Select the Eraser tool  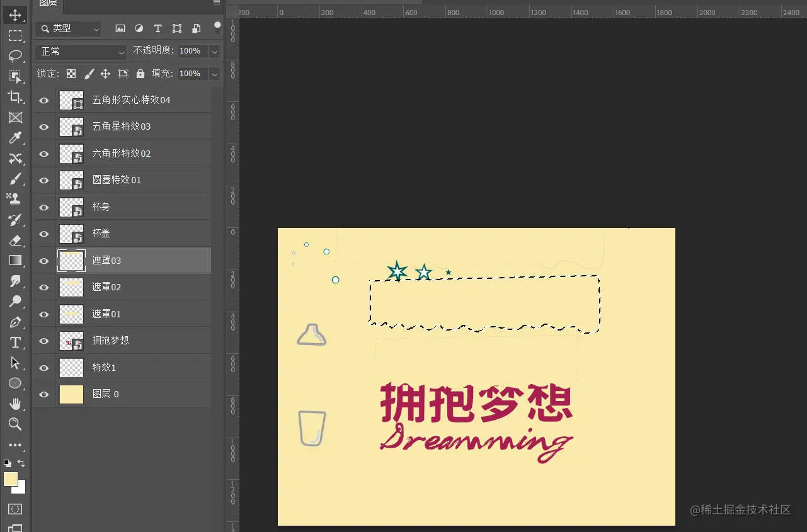tap(15, 240)
